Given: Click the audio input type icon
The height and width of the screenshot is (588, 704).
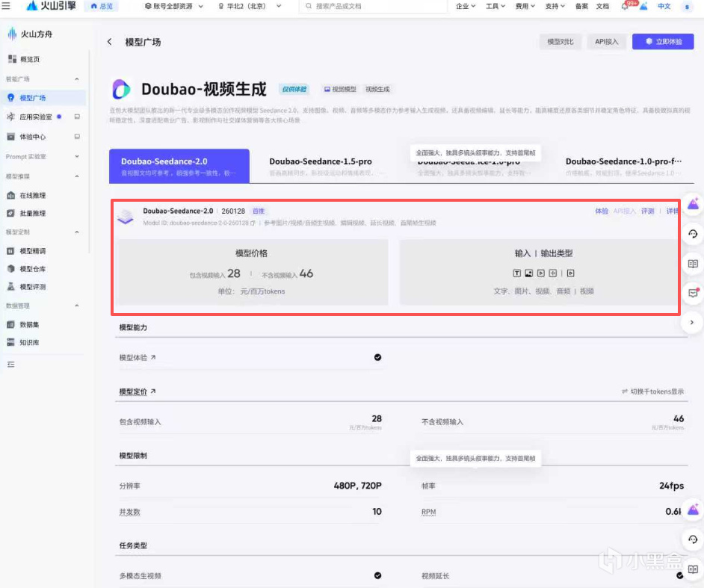Looking at the screenshot, I should (553, 273).
